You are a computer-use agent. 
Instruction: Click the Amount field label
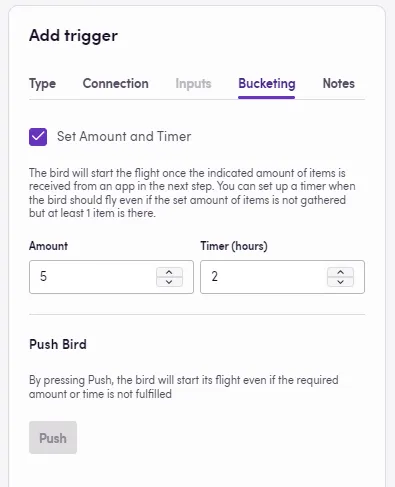click(x=48, y=246)
